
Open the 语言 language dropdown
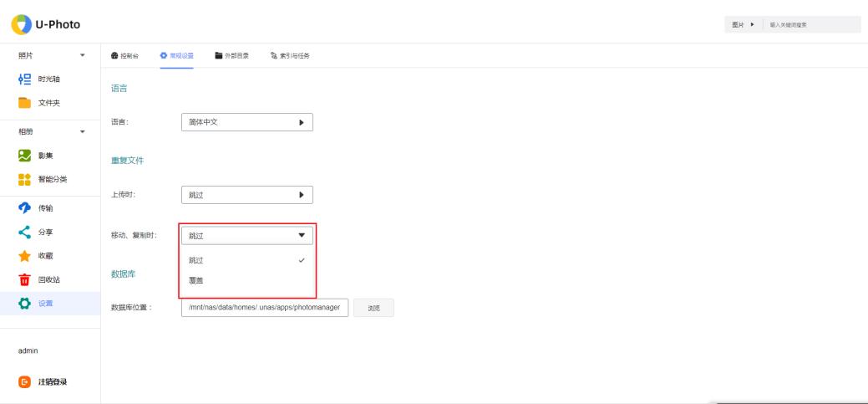click(x=246, y=122)
